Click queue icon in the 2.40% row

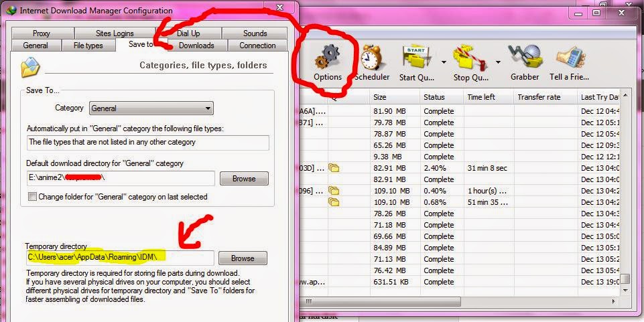(x=334, y=168)
